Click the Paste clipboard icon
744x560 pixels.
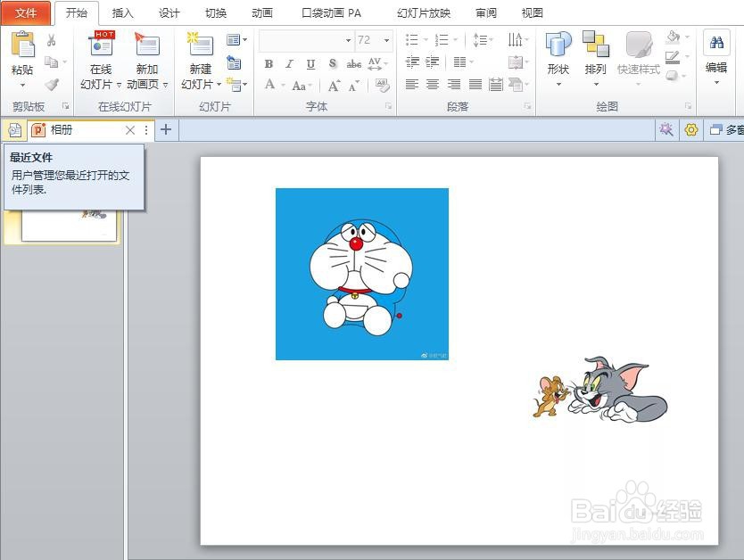coord(22,45)
